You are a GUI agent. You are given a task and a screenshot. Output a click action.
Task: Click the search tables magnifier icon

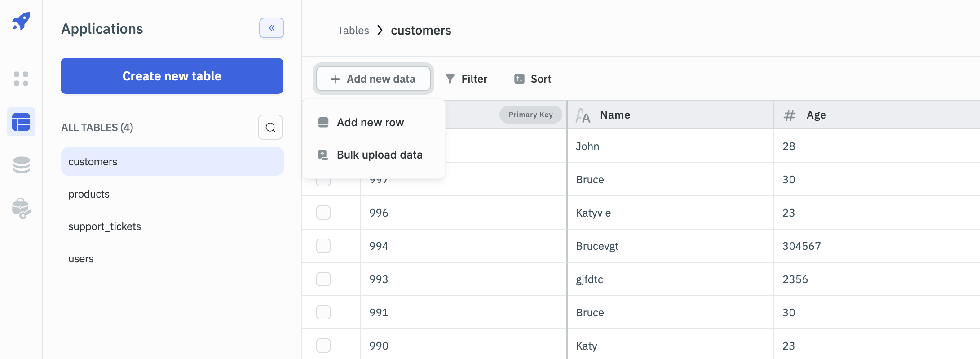click(270, 127)
